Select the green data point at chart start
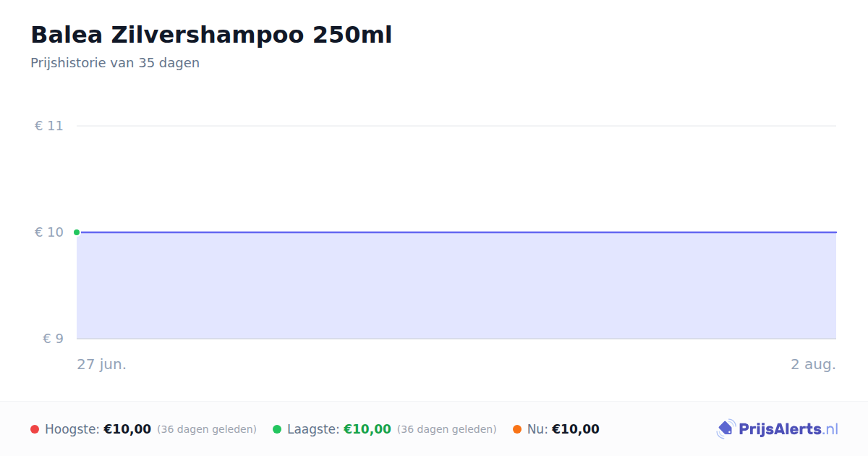 point(77,232)
